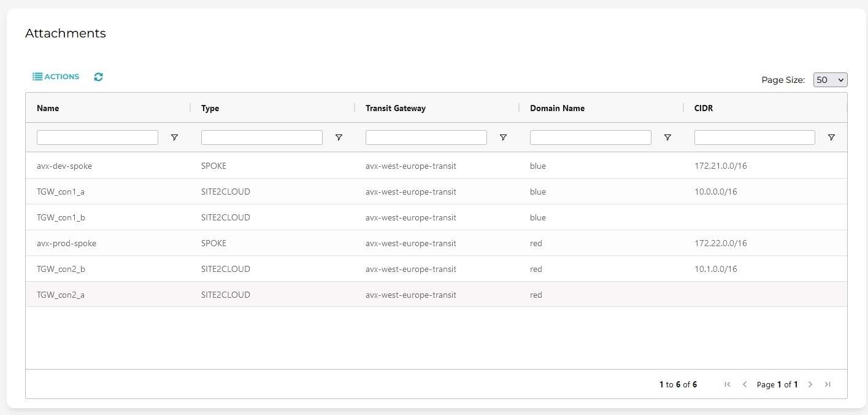Click the SITE2CLOUD type of TGW_con1_a

[226, 192]
